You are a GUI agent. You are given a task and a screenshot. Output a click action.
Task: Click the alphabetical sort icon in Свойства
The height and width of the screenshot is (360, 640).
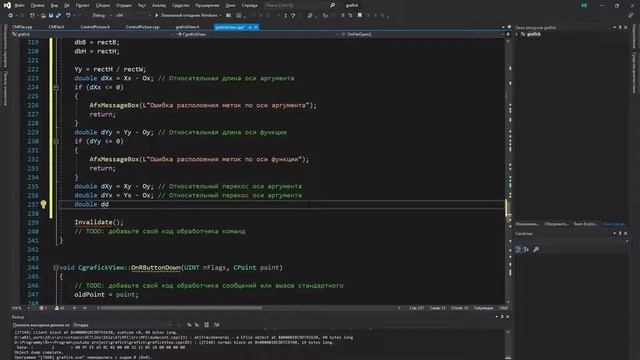point(526,249)
